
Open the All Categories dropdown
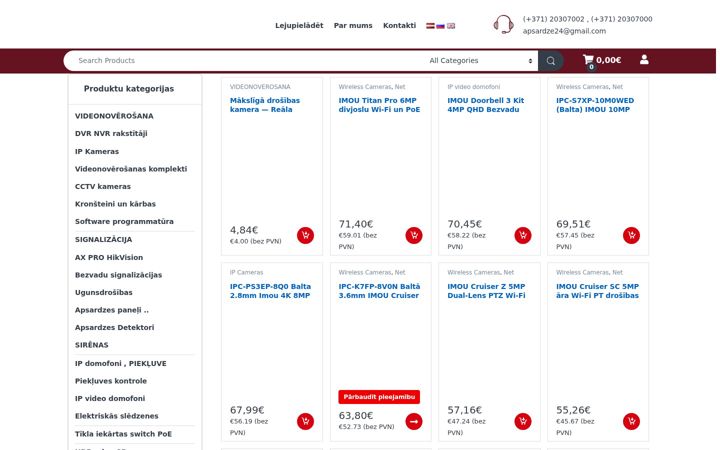click(x=480, y=61)
